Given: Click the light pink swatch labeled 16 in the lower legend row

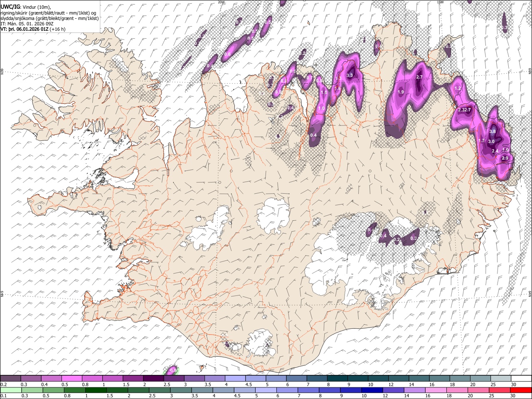Looking at the screenshot, I should click(436, 390).
